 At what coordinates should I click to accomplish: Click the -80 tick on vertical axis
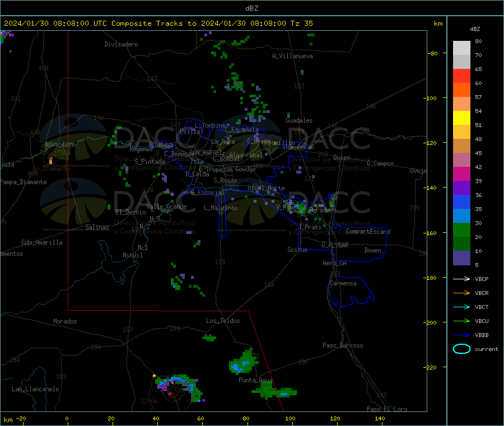pyautogui.click(x=432, y=53)
